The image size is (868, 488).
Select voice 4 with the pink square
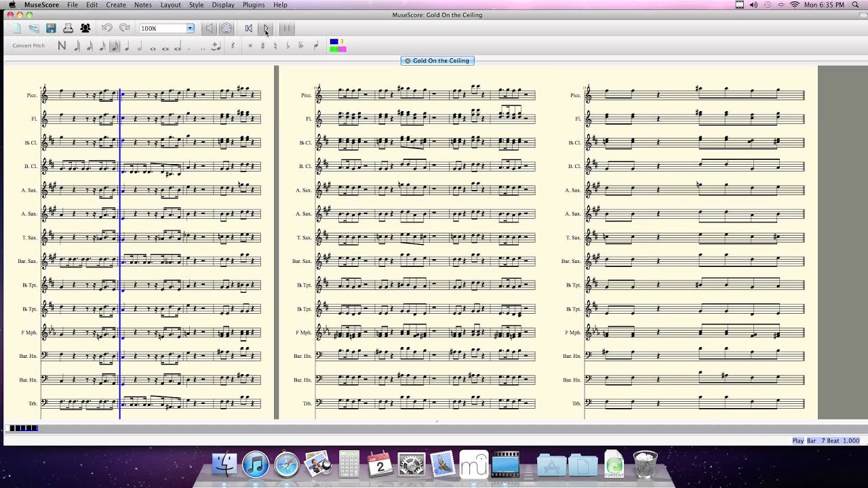click(342, 49)
